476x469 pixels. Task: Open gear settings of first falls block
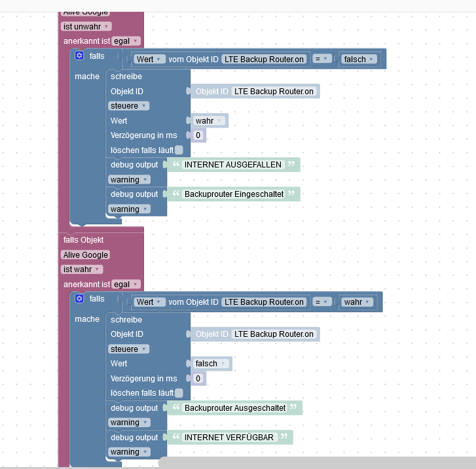[x=79, y=56]
